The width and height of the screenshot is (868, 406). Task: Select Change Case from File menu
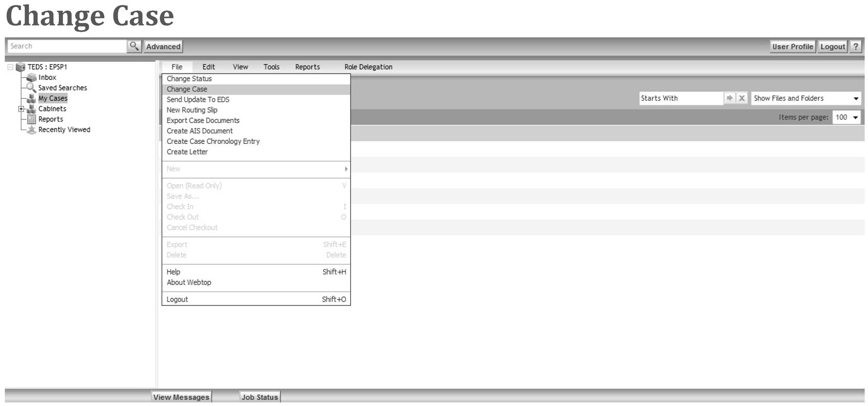tap(187, 89)
